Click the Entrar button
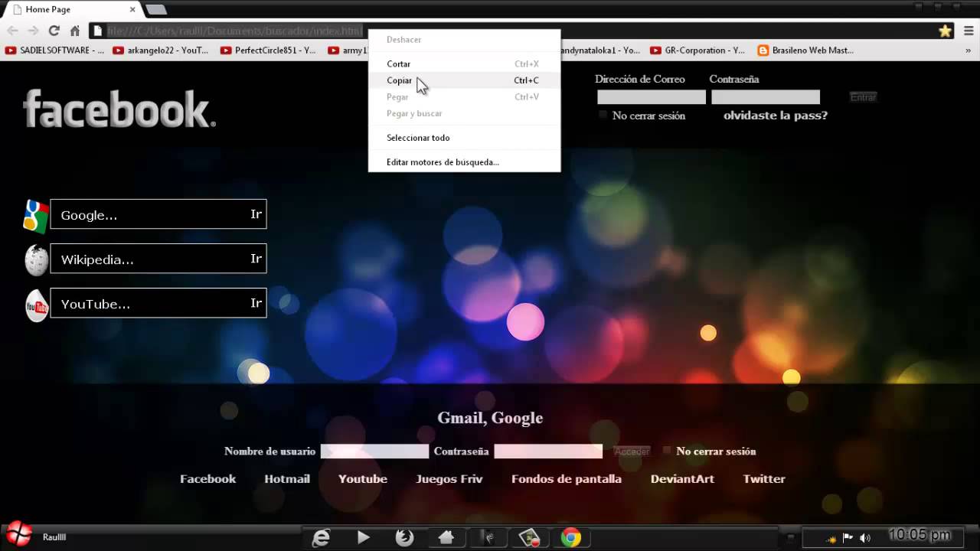Viewport: 980px width, 551px height. coord(863,97)
